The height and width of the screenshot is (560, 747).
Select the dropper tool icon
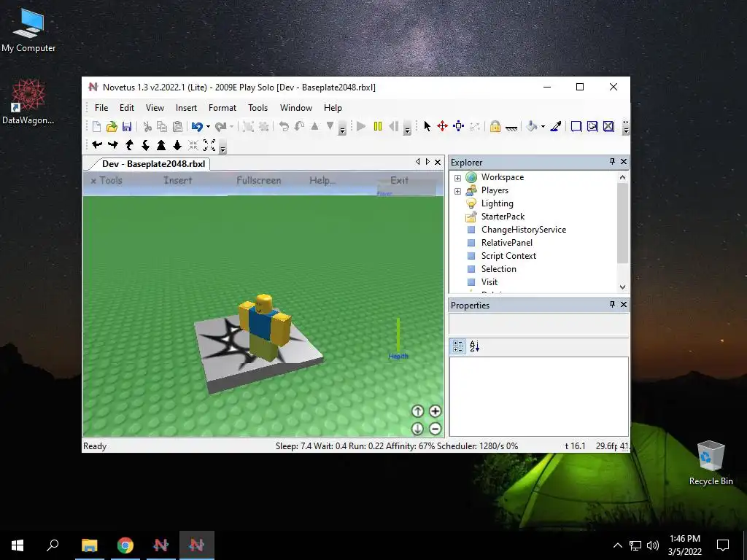tap(555, 126)
